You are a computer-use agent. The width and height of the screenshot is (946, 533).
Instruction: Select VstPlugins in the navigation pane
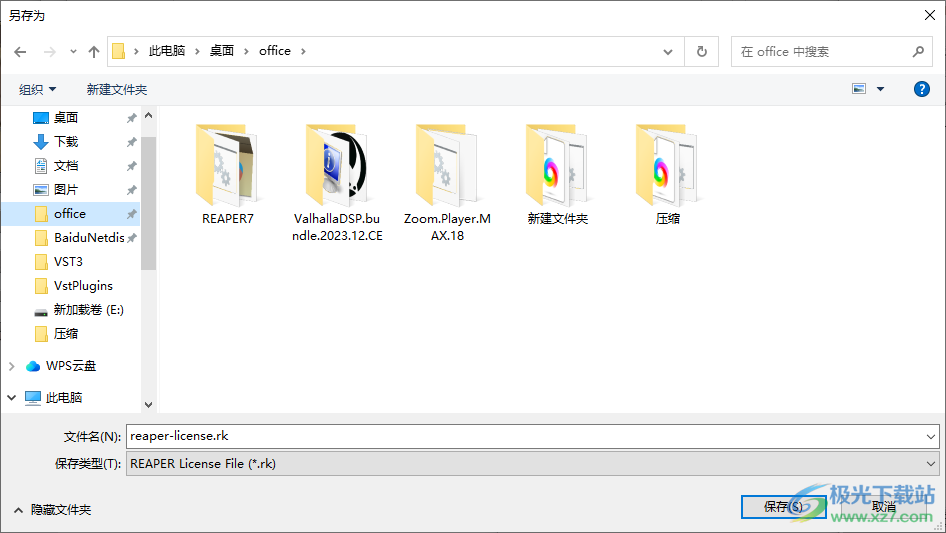83,286
